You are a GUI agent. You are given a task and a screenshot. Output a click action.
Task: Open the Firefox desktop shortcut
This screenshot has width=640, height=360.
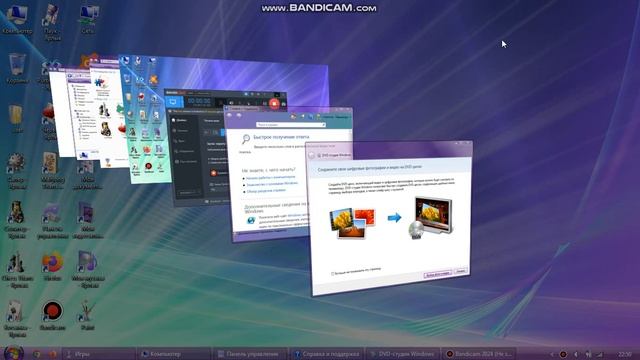pos(52,267)
